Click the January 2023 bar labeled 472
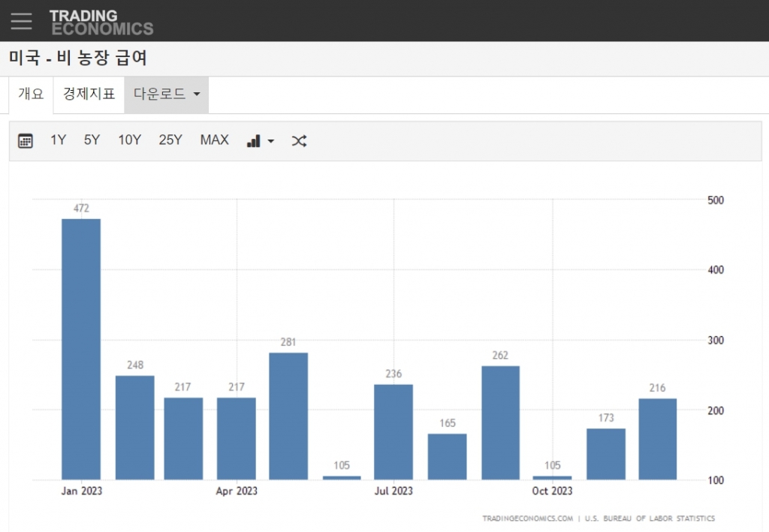Viewport: 769px width, 532px height. click(81, 349)
